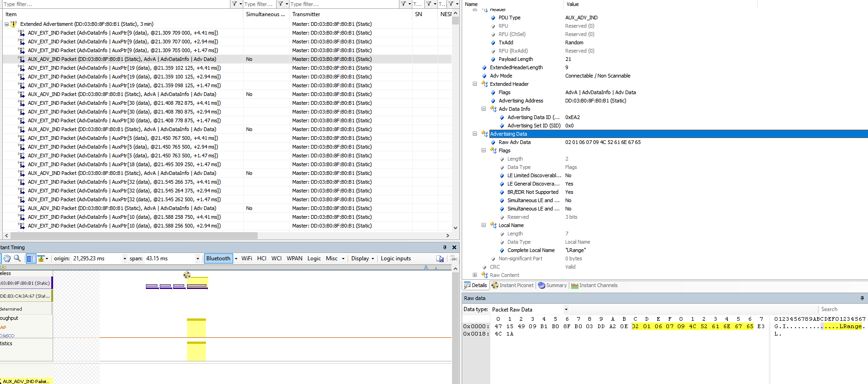This screenshot has width=868, height=384.
Task: Open the Data type dropdown
Action: (566, 310)
